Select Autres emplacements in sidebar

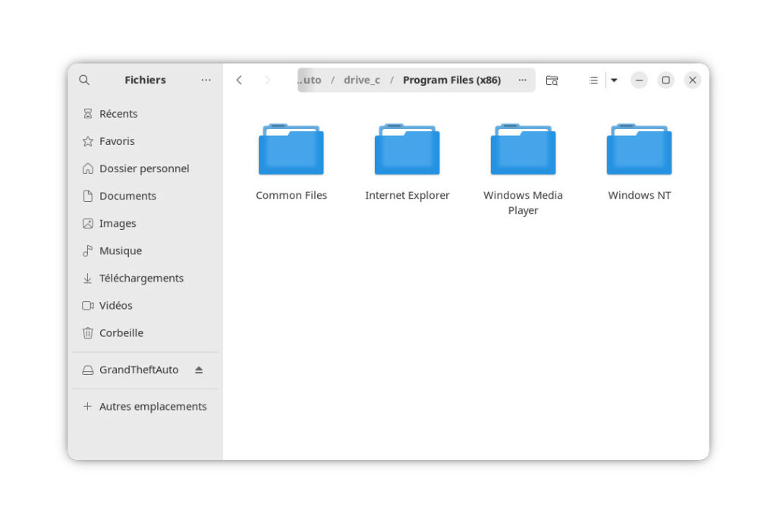(x=153, y=407)
